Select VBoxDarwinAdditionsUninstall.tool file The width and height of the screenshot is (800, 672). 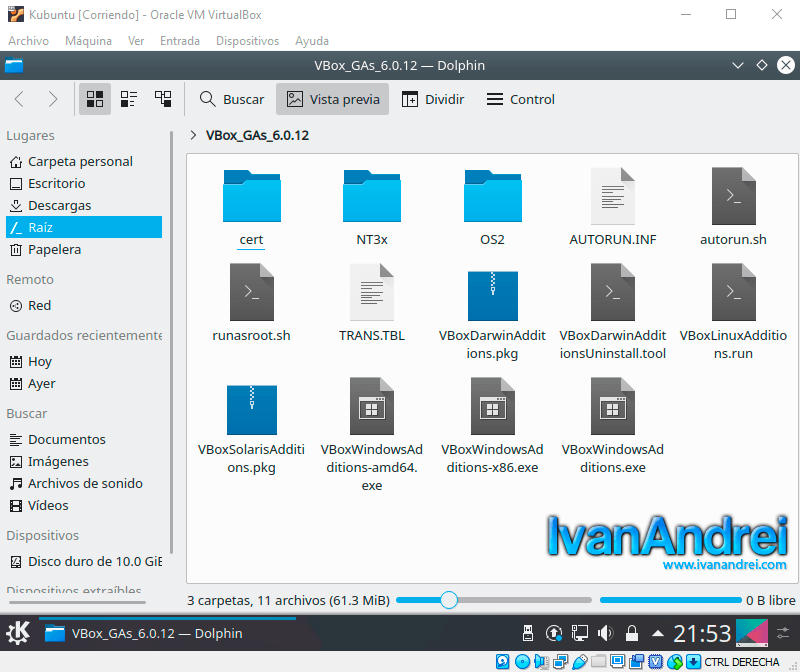(613, 312)
